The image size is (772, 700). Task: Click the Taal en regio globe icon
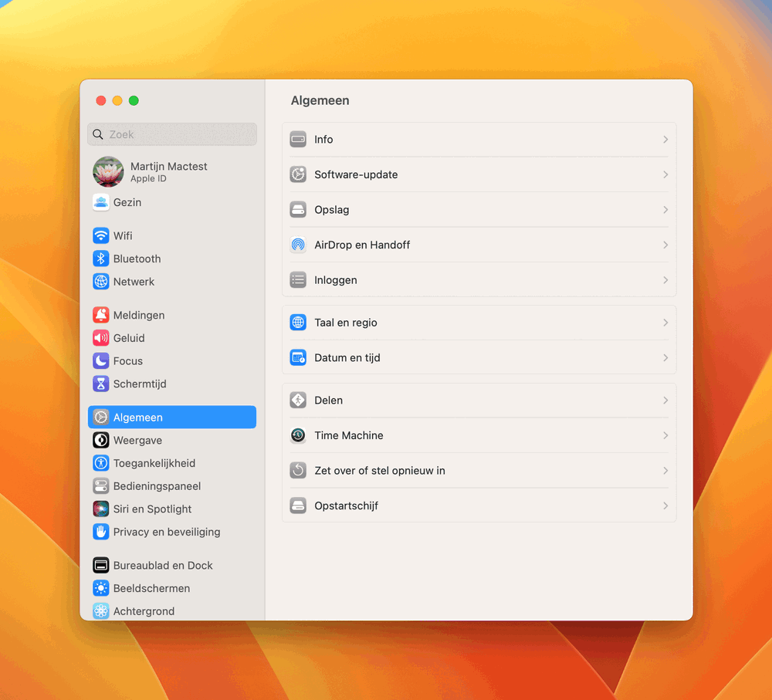click(x=298, y=323)
